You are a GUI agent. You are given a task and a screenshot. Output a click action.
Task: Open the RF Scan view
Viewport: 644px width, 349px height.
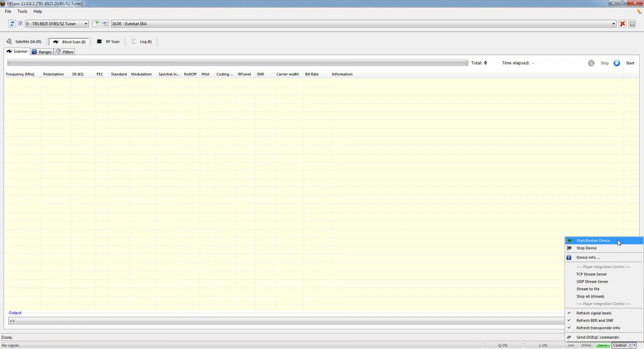[x=108, y=42]
